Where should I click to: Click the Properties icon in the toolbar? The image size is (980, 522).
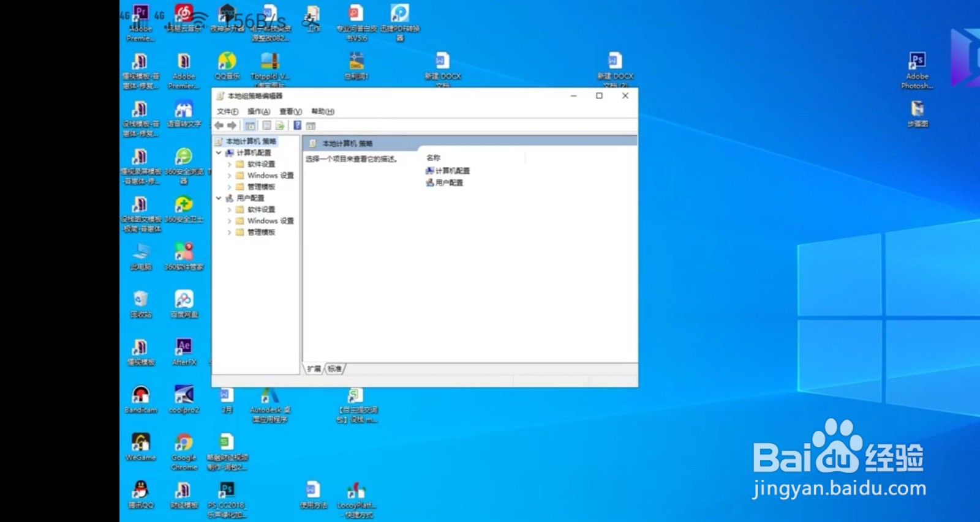266,125
